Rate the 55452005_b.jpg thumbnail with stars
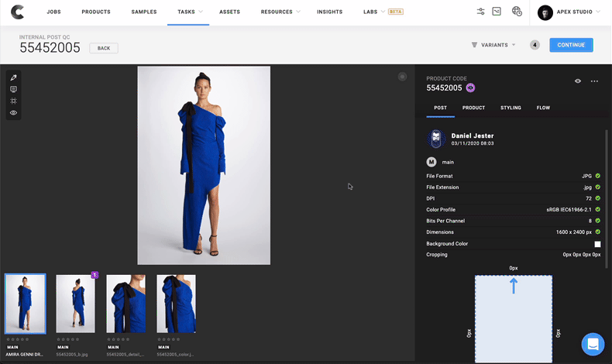This screenshot has height=364, width=612. click(68, 339)
